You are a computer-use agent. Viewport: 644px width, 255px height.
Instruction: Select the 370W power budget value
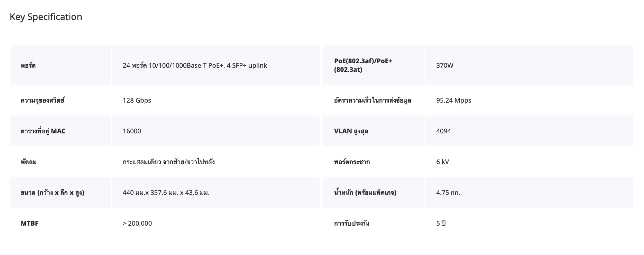[x=444, y=65]
